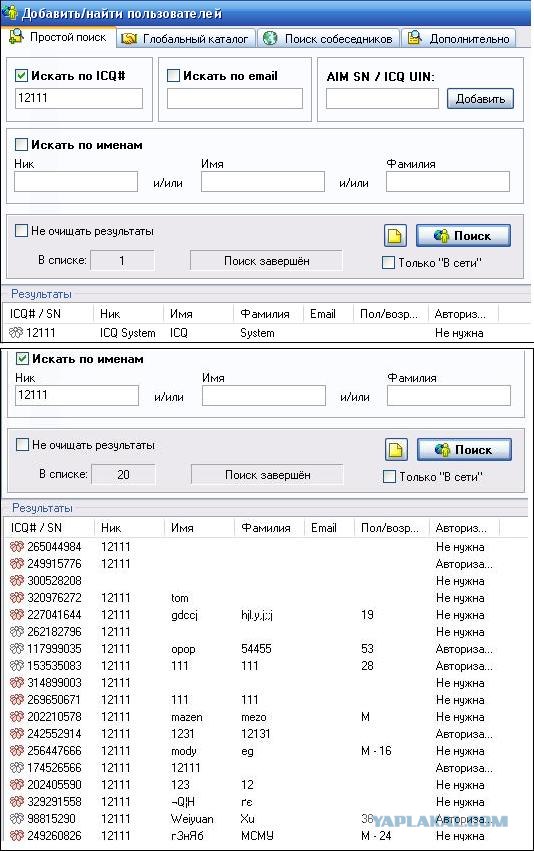Click the flower icon next to 202405590
The image size is (534, 851).
[x=17, y=785]
